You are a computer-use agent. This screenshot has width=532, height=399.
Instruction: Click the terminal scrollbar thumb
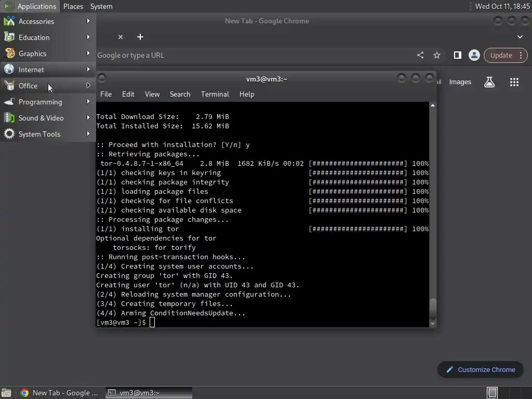pyautogui.click(x=433, y=309)
